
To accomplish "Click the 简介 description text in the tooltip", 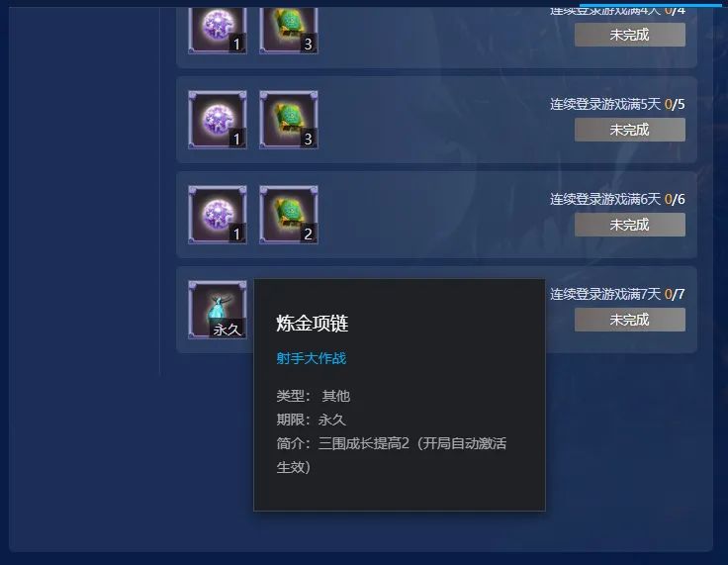I will pyautogui.click(x=392, y=455).
